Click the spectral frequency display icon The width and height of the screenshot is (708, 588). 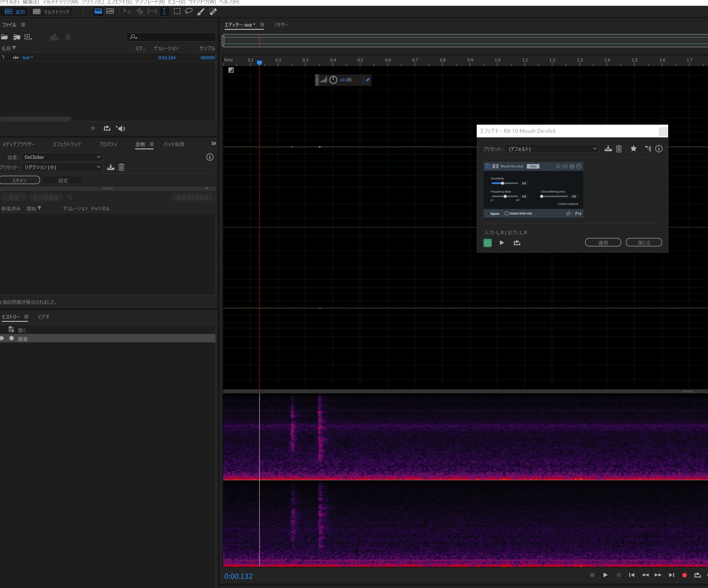pos(110,11)
